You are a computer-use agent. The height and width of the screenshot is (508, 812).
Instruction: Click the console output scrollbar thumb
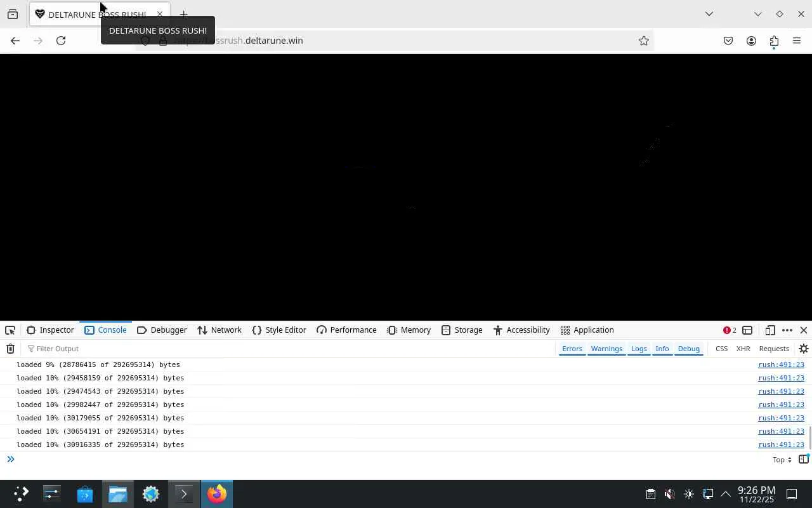point(809,438)
